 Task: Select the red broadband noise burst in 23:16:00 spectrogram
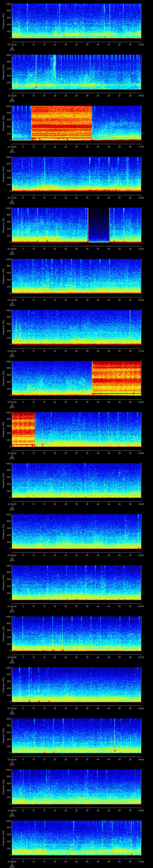[62, 123]
